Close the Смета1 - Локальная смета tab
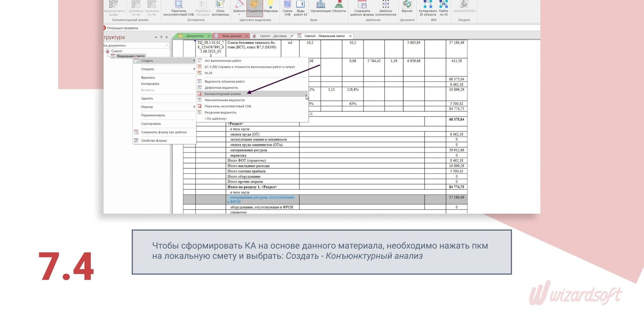Image resolution: width=644 pixels, height=309 pixels. click(350, 36)
